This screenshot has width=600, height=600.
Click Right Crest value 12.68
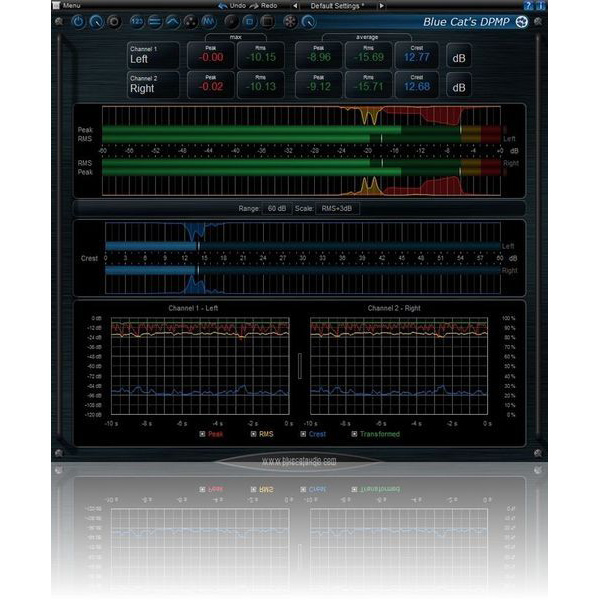tap(417, 85)
